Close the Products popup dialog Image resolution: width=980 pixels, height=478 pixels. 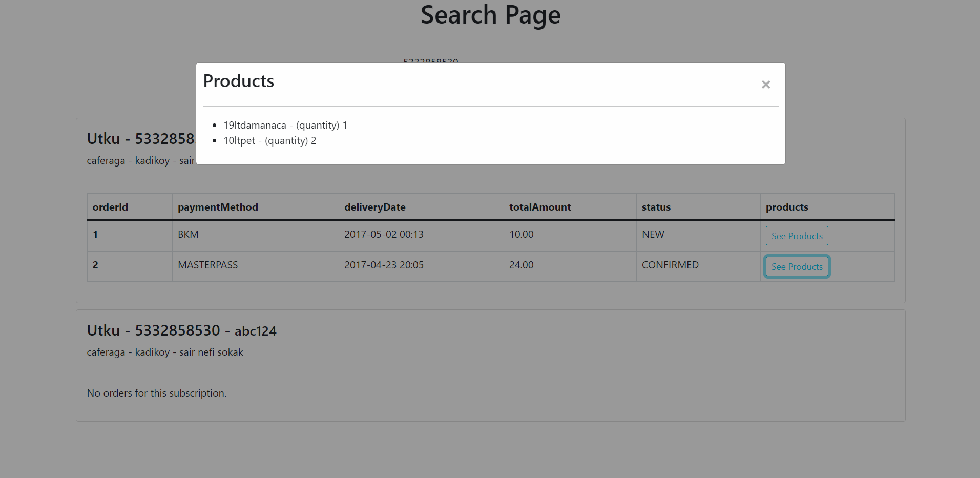coord(765,85)
